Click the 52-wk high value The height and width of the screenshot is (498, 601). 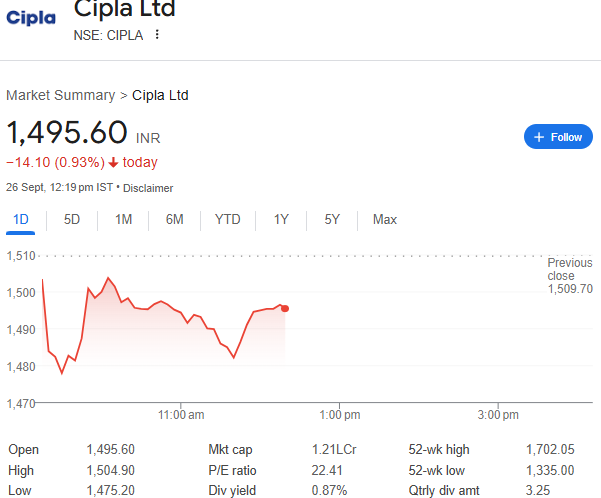coord(550,450)
